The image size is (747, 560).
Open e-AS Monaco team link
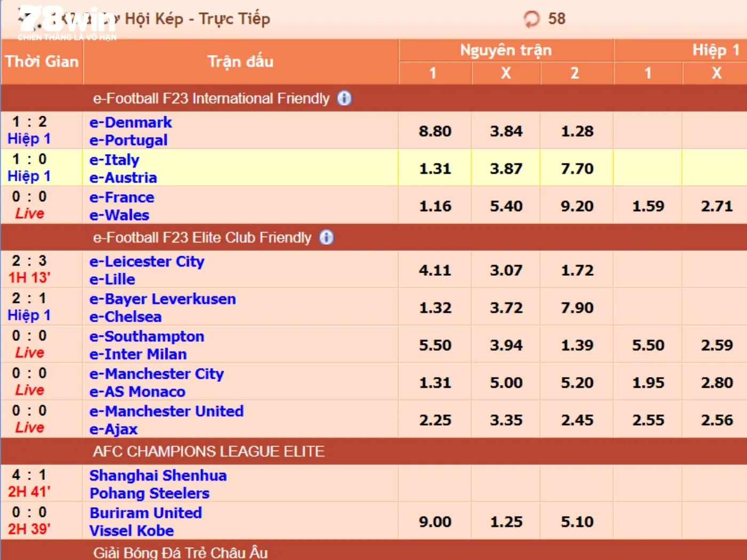(138, 392)
